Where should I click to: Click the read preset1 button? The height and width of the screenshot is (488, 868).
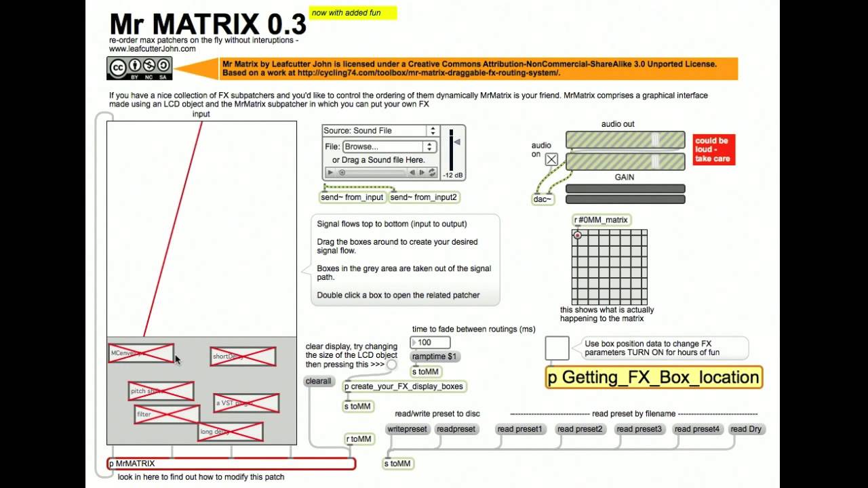point(519,429)
